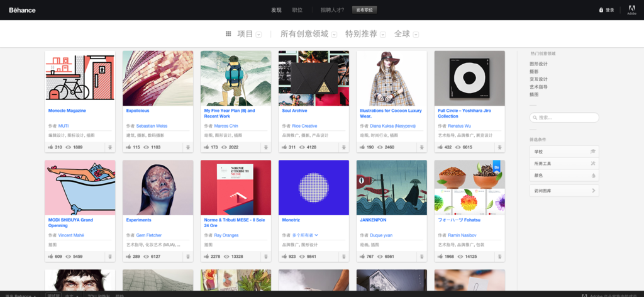This screenshot has width=644, height=297.
Task: Open the 颜色 color filter
Action: (564, 176)
